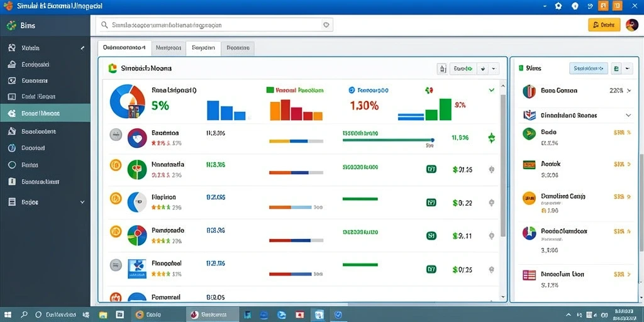Click the green icon button in right panel header
The width and height of the screenshot is (644, 322).
pyautogui.click(x=616, y=69)
